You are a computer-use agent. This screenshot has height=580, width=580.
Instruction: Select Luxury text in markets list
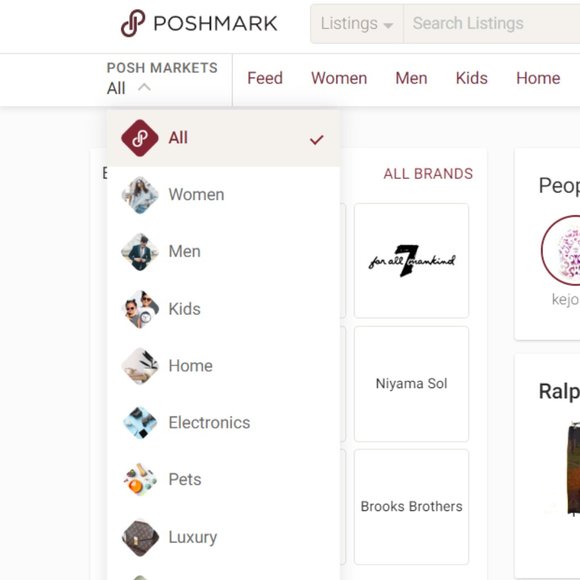point(193,537)
